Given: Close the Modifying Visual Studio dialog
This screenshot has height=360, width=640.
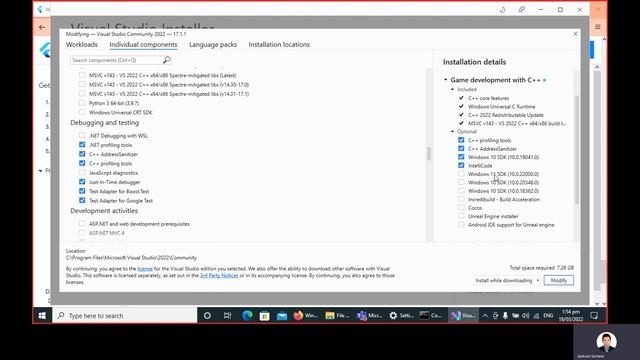Looking at the screenshot, I should pyautogui.click(x=575, y=34).
